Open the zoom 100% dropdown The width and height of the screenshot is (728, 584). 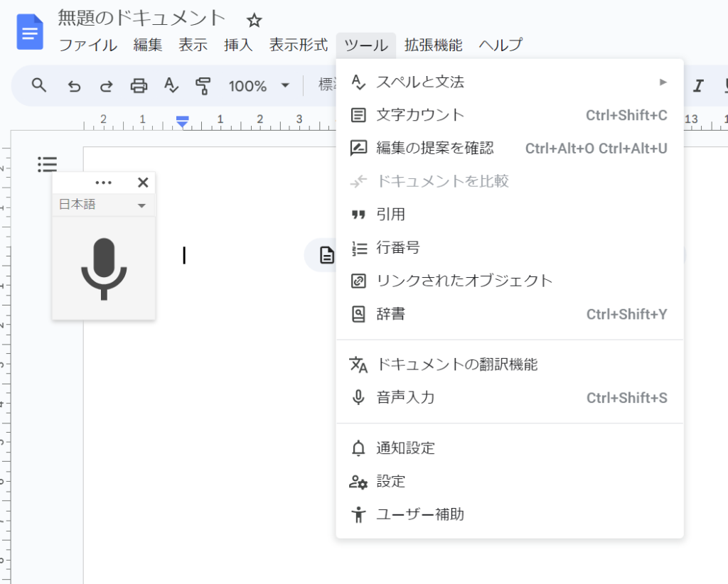point(259,86)
